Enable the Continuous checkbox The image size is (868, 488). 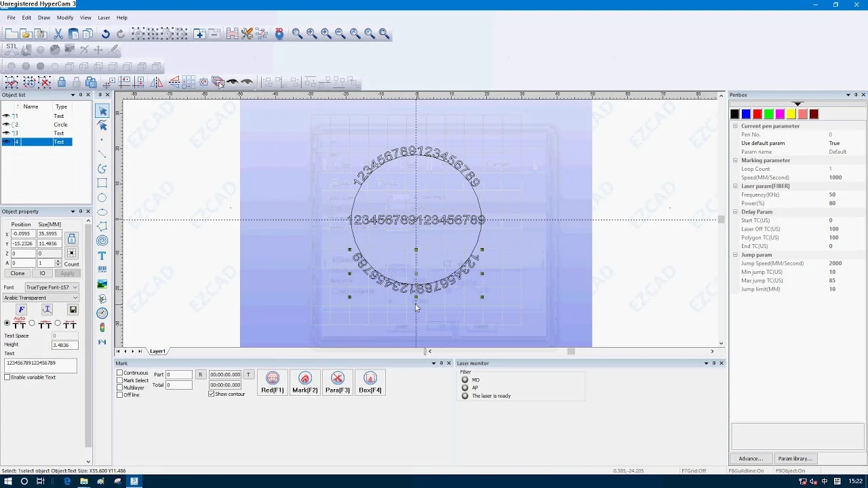point(120,373)
